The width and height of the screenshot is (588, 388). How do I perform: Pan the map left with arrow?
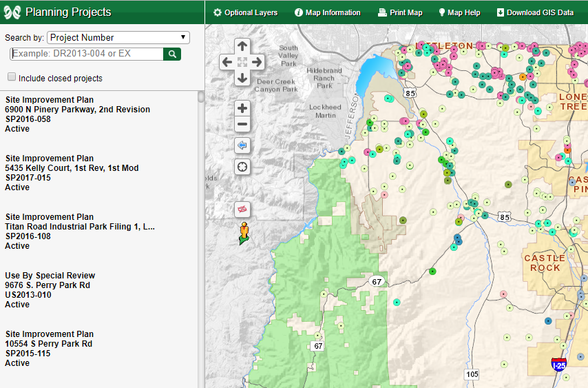227,63
